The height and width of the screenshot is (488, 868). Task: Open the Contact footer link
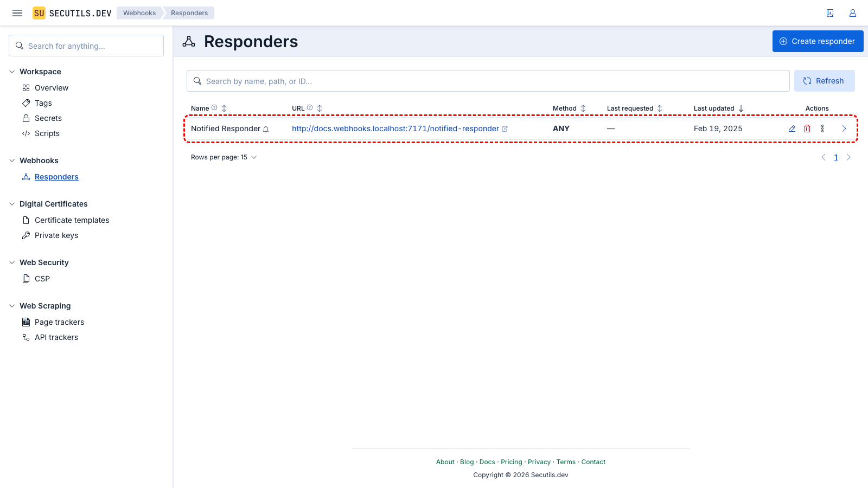pyautogui.click(x=593, y=462)
